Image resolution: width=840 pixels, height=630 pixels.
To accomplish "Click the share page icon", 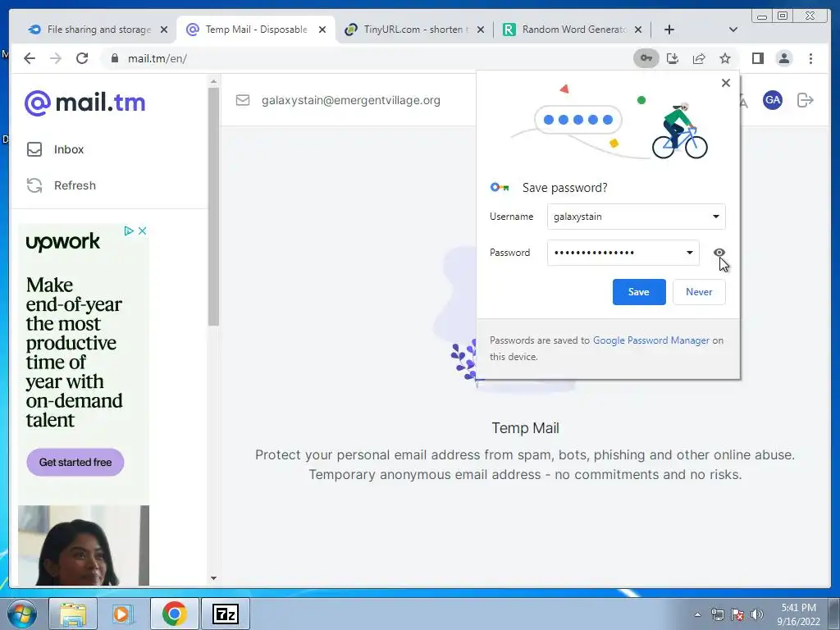I will click(x=699, y=58).
